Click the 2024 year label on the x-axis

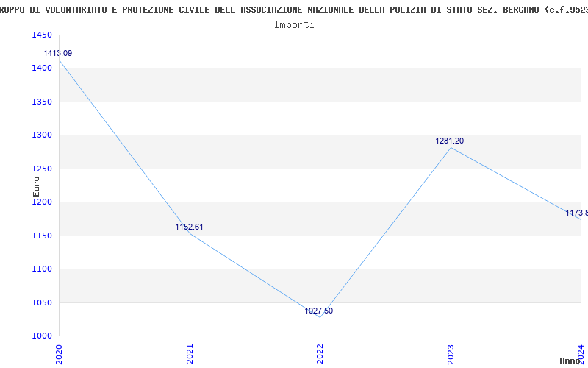(581, 353)
